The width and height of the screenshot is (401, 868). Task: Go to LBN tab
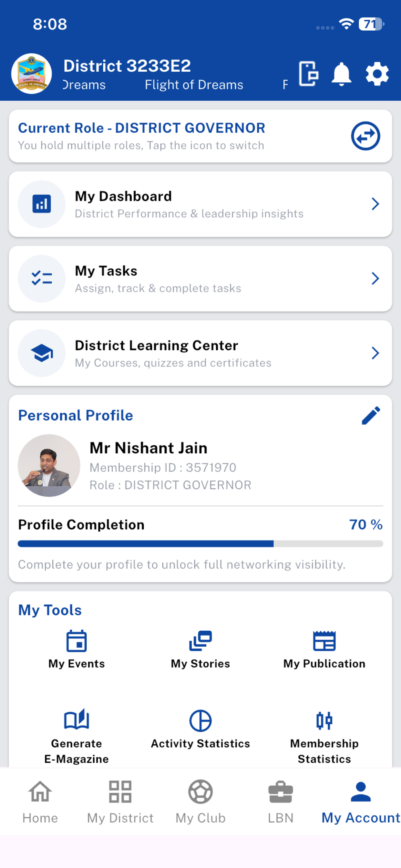pos(280,802)
